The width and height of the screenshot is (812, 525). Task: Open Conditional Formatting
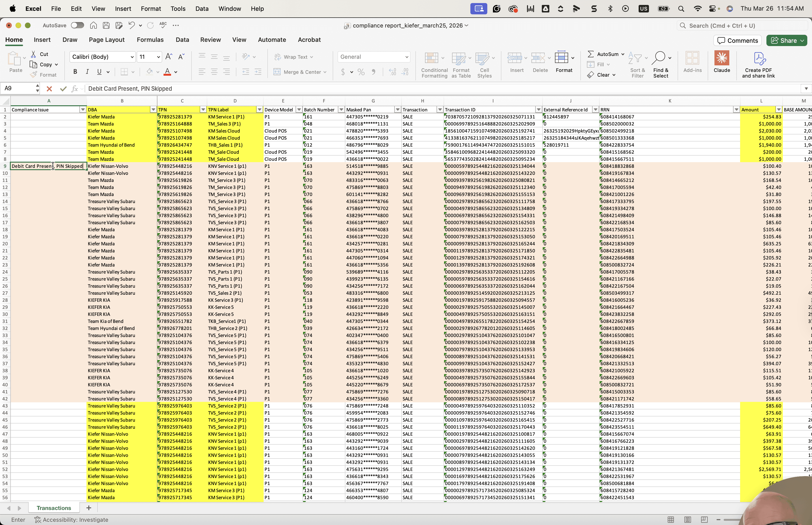click(x=434, y=65)
